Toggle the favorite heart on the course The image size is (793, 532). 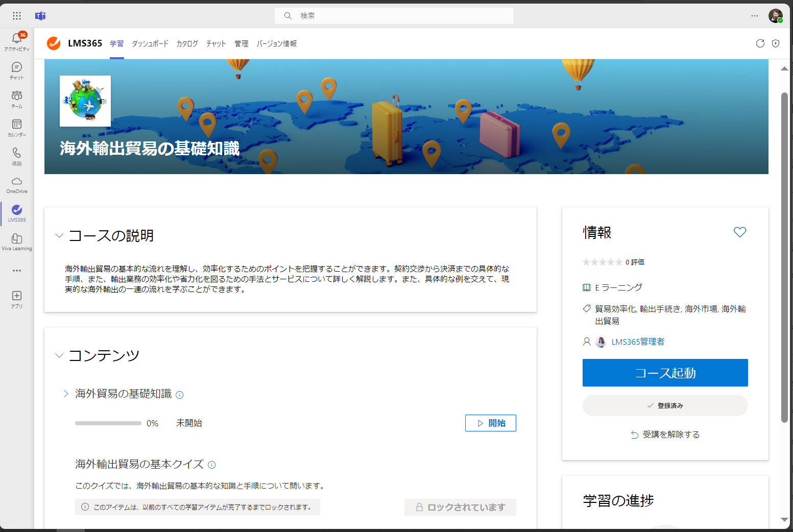coord(740,232)
